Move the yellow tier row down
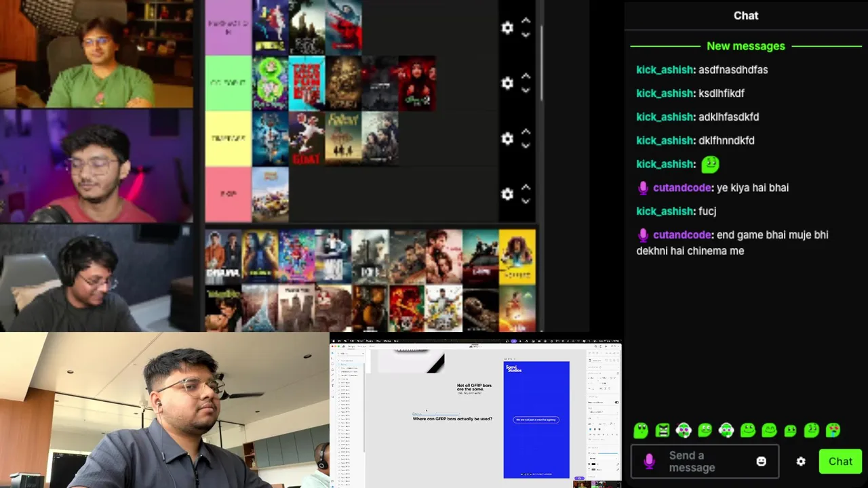Viewport: 868px width, 488px height. tap(526, 146)
